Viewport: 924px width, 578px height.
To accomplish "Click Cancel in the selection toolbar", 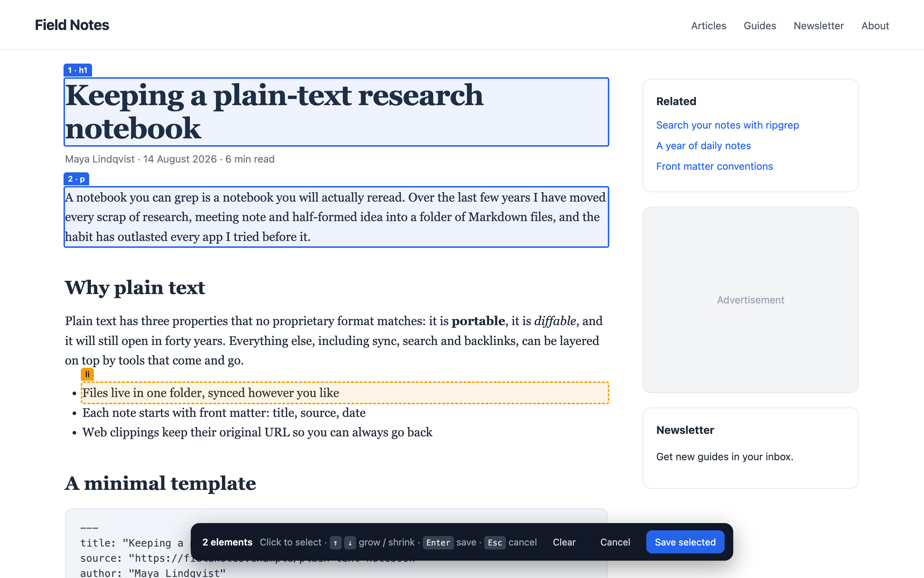I will 615,542.
